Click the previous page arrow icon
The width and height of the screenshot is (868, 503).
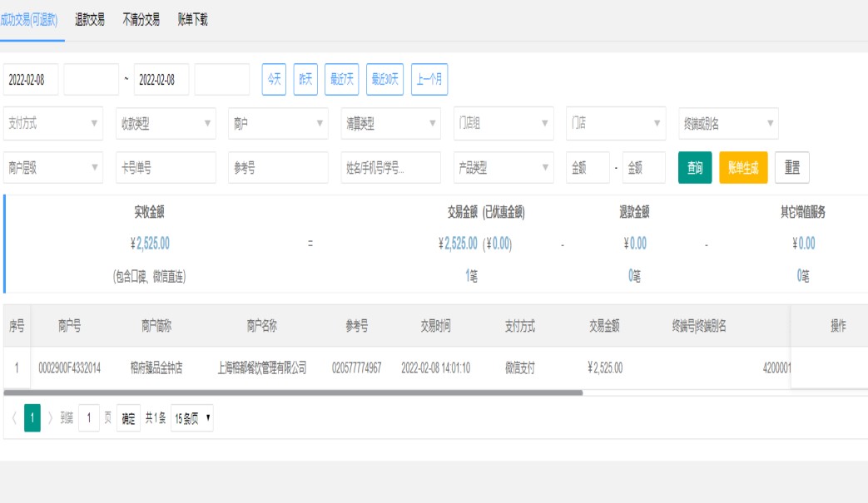[x=14, y=418]
